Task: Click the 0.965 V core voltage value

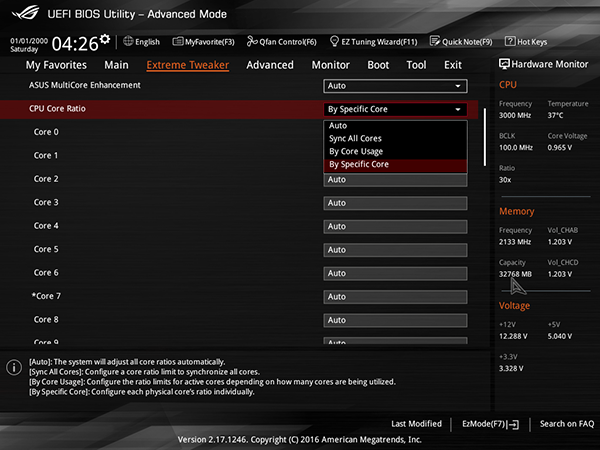Action: point(559,147)
